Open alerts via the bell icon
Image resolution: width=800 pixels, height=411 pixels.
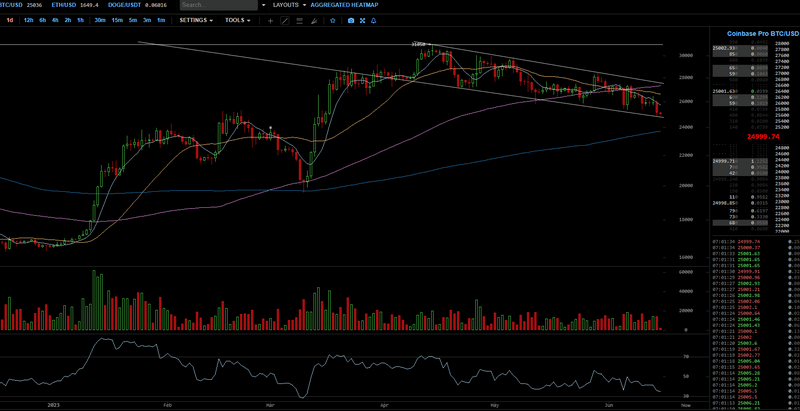tap(373, 20)
